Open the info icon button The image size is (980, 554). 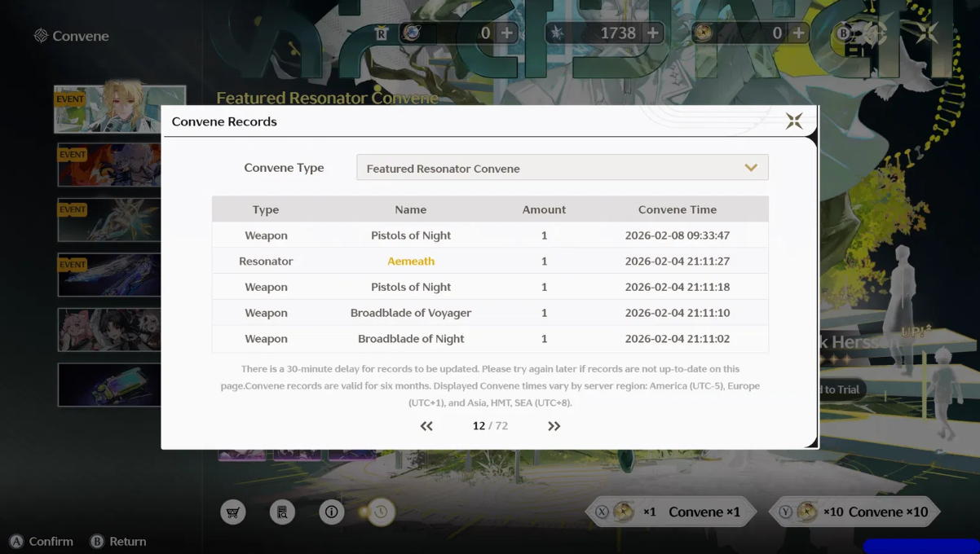click(x=331, y=512)
